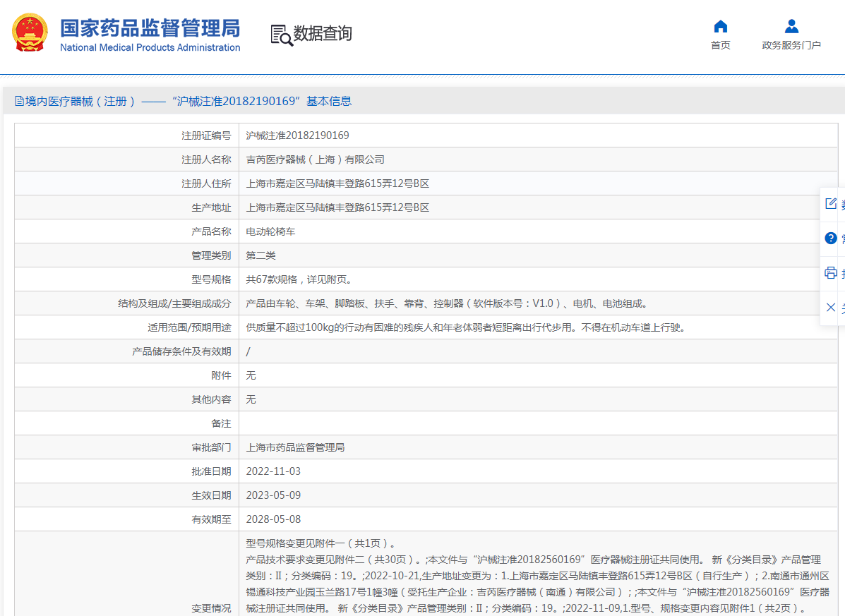This screenshot has height=616, width=845.
Task: Select registration number 沪械注准20182190169 value
Action: pyautogui.click(x=297, y=135)
